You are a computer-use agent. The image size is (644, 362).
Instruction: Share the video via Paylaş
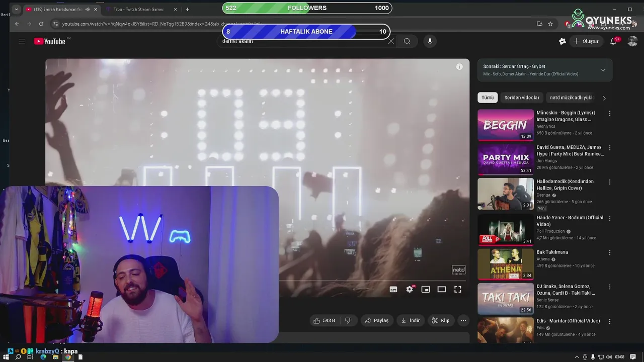click(x=377, y=320)
